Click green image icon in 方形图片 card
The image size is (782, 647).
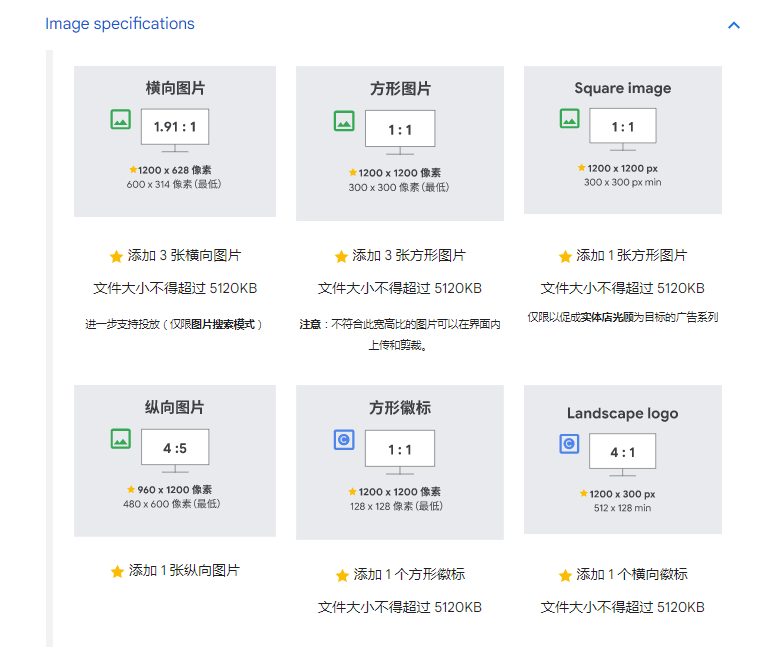(344, 121)
